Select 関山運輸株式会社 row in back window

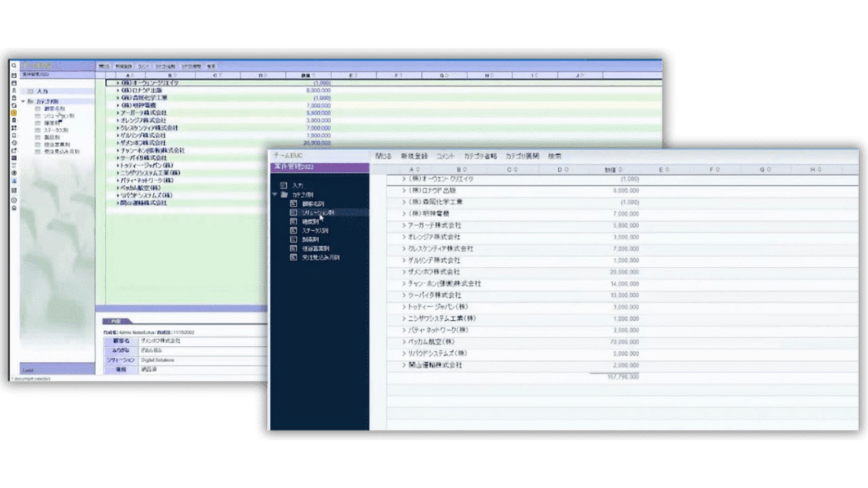pos(143,203)
